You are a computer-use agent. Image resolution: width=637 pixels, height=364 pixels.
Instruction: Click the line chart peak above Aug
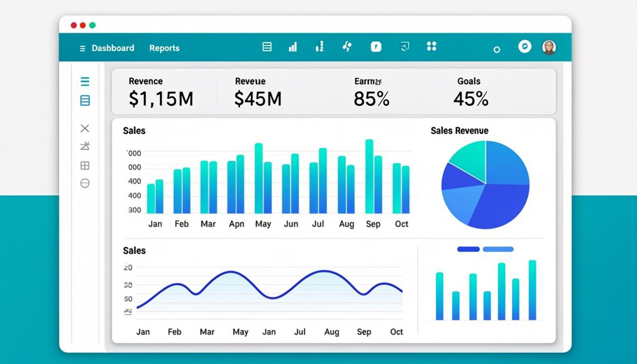324,271
